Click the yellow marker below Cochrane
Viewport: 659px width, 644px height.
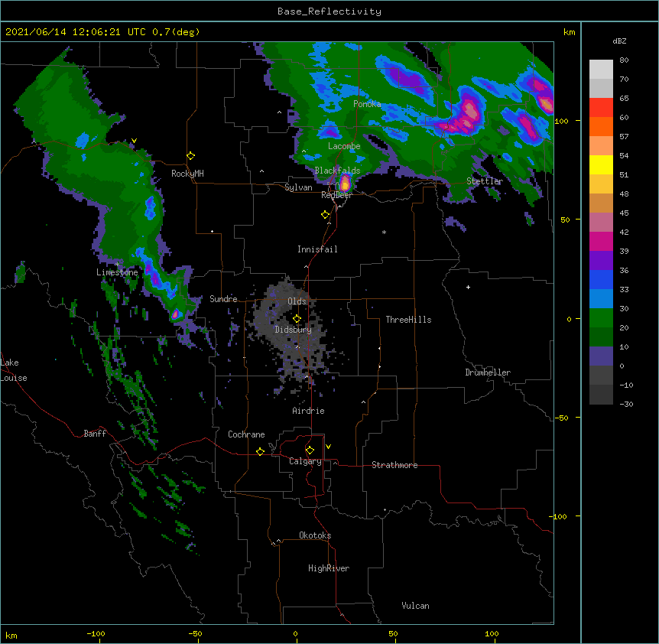tap(260, 451)
